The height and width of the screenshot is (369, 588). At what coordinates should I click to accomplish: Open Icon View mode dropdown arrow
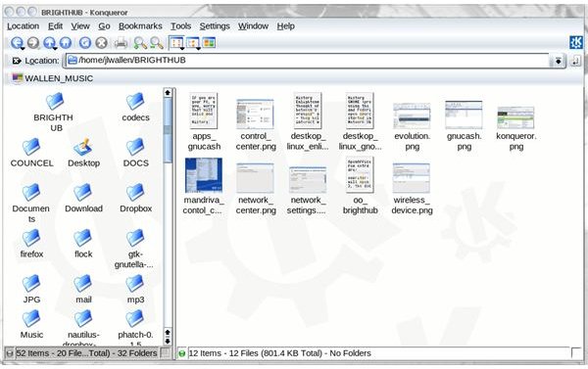click(x=182, y=49)
